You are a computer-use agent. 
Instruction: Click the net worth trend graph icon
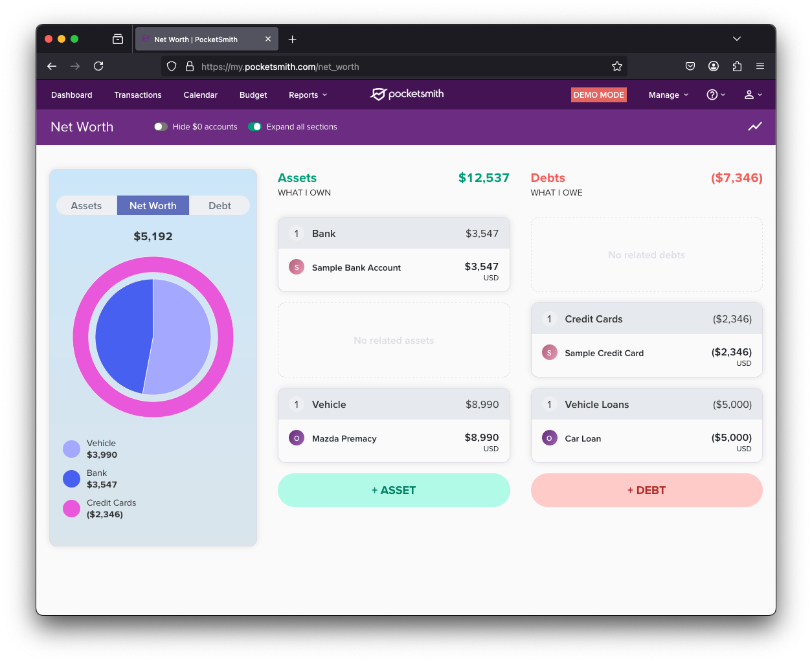click(755, 127)
